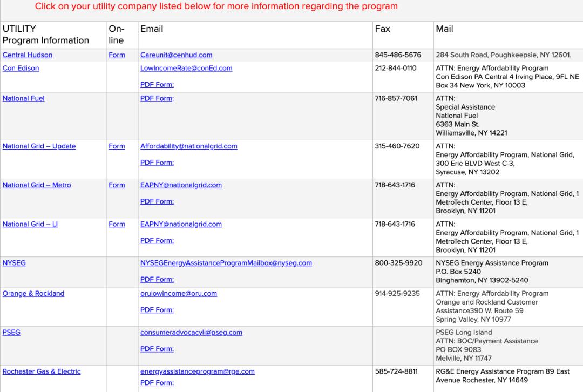
Task: Click the Brooklyn mailing address in the National Grid – LI row
Action: pyautogui.click(x=507, y=237)
